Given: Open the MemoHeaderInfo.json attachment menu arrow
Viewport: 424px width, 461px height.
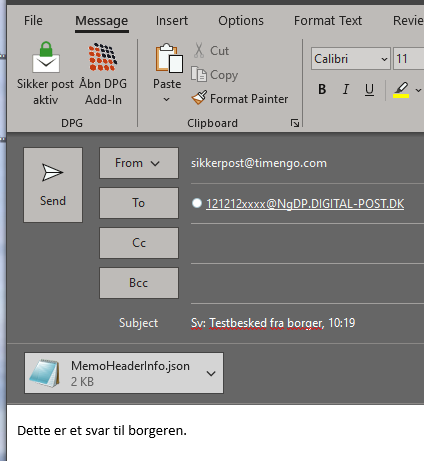Looking at the screenshot, I should [x=211, y=373].
